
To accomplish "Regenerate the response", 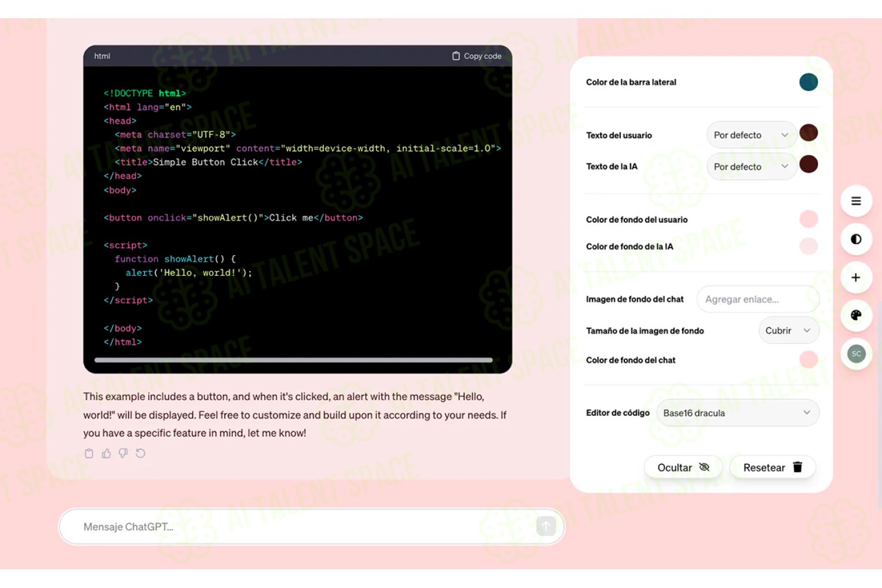I will point(141,453).
